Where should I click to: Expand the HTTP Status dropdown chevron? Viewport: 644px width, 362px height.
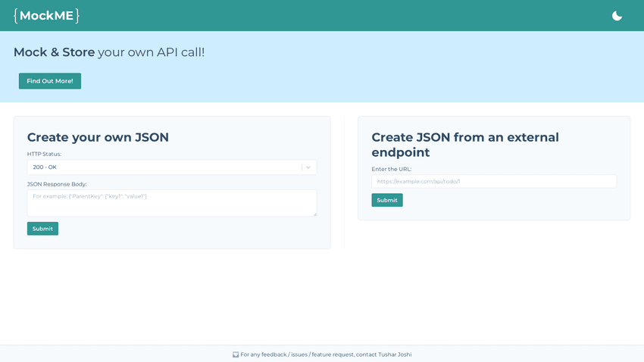(308, 167)
